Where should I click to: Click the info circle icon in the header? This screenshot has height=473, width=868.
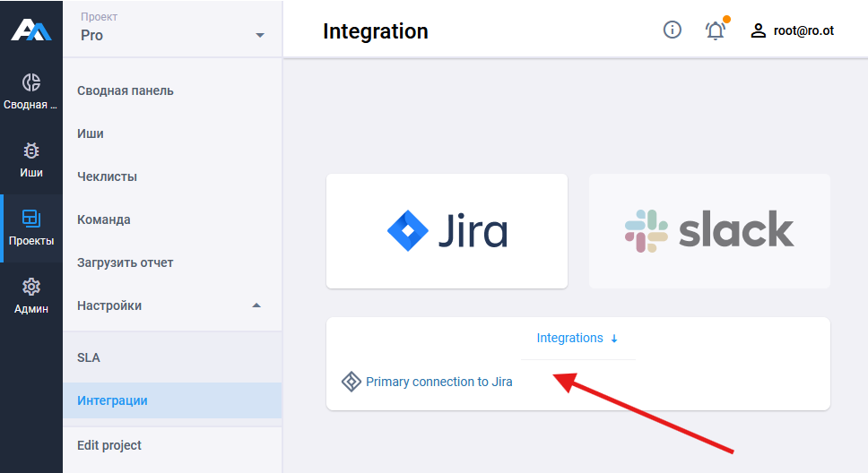(x=672, y=30)
